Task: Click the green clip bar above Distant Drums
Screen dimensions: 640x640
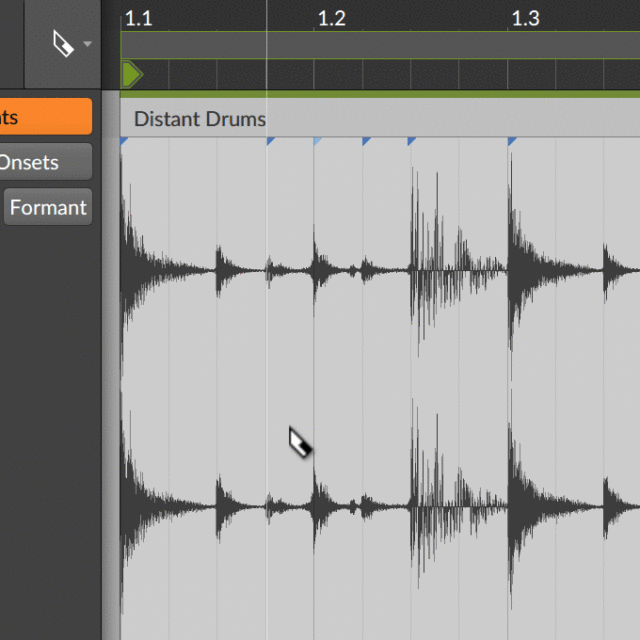Action: (x=380, y=94)
